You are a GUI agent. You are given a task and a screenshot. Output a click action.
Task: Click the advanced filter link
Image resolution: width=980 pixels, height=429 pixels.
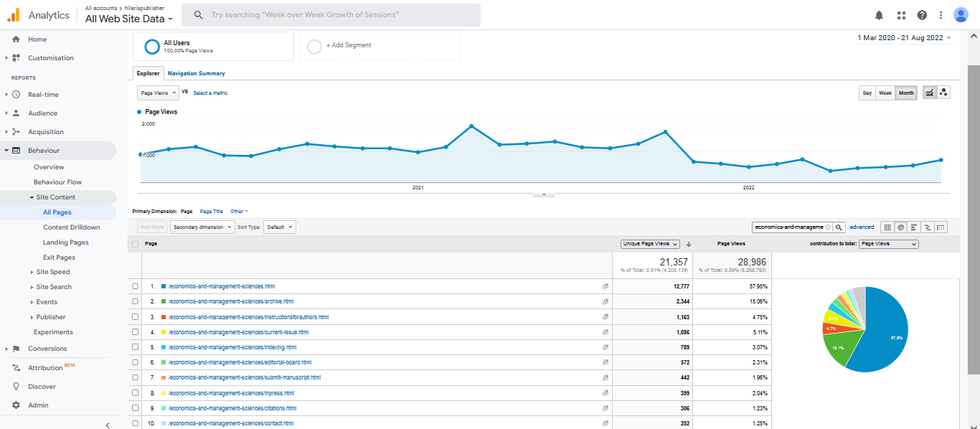coord(862,227)
